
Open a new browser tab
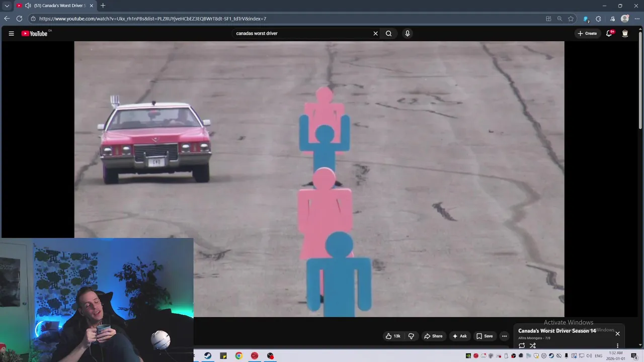pos(103,6)
